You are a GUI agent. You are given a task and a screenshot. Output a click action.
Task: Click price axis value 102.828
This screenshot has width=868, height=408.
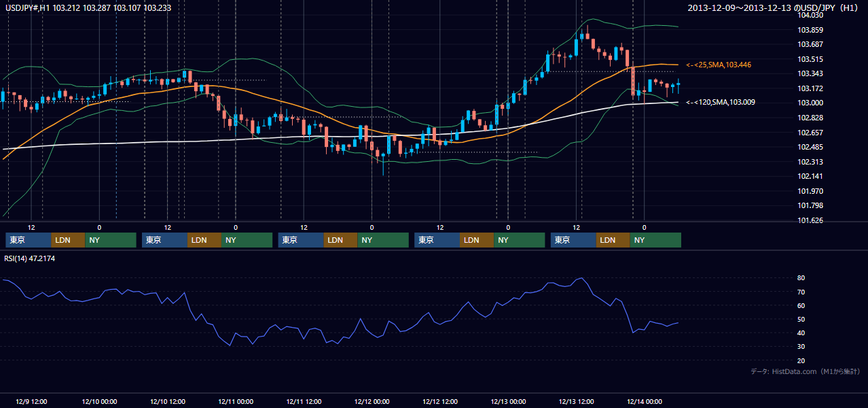pyautogui.click(x=810, y=118)
